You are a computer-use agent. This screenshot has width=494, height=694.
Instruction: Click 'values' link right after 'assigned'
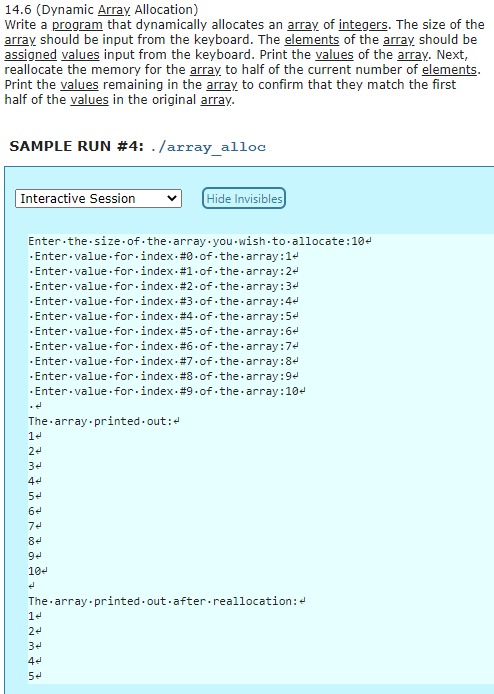click(80, 54)
